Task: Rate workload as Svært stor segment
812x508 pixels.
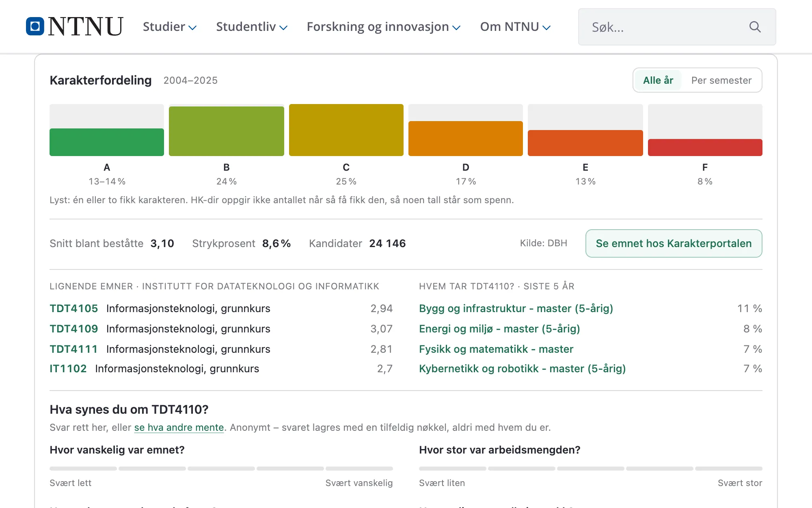Action: point(729,469)
